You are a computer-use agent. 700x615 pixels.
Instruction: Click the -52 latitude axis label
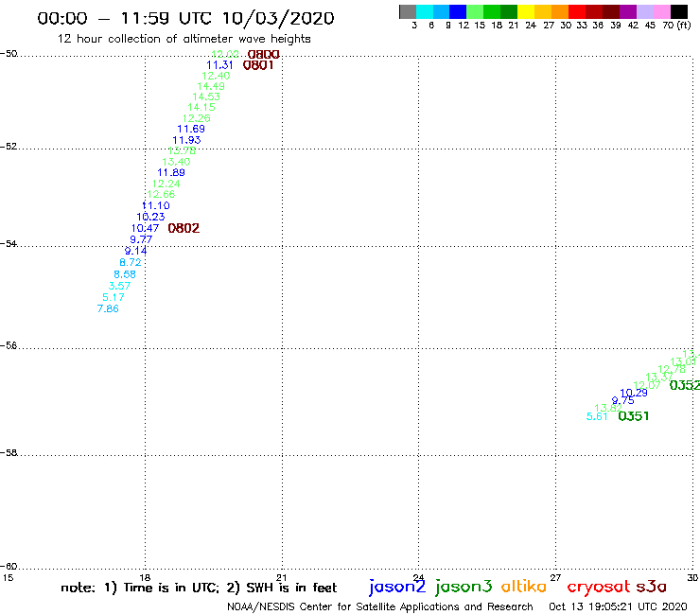coord(9,146)
